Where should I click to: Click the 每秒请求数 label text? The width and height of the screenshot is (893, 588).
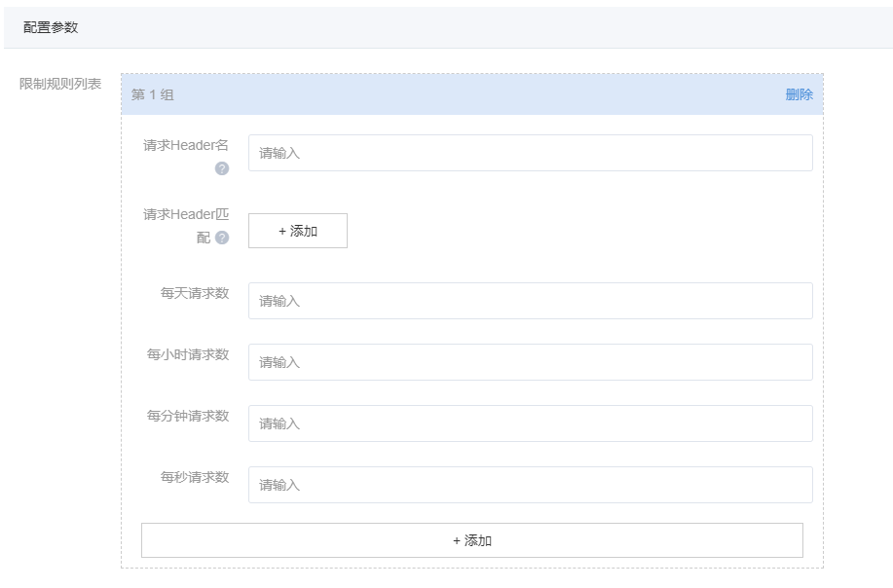195,477
